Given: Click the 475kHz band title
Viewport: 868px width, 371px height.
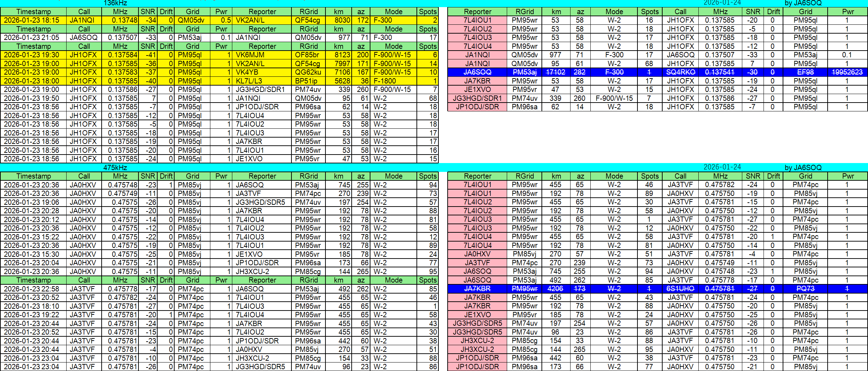Looking at the screenshot, I should coord(115,168).
